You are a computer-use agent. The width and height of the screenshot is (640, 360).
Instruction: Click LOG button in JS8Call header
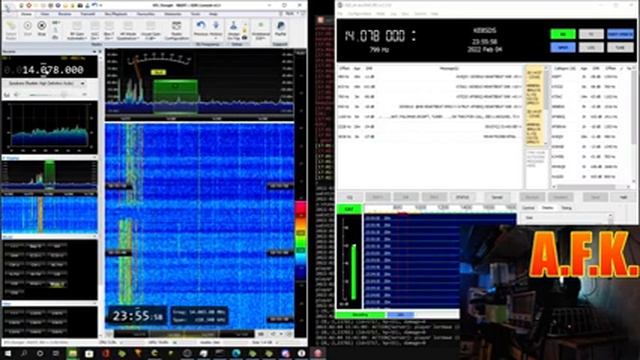(x=591, y=47)
